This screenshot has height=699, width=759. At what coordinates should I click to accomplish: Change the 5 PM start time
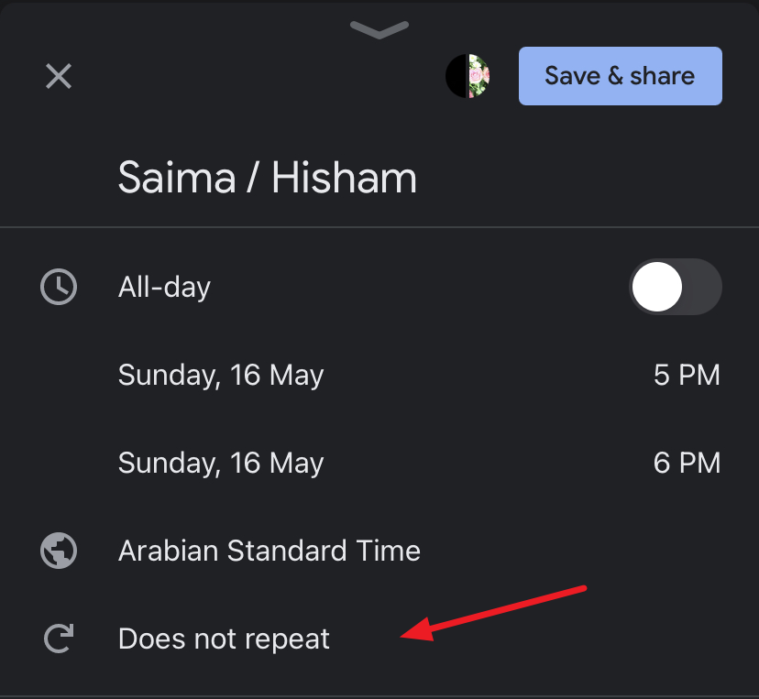(686, 375)
